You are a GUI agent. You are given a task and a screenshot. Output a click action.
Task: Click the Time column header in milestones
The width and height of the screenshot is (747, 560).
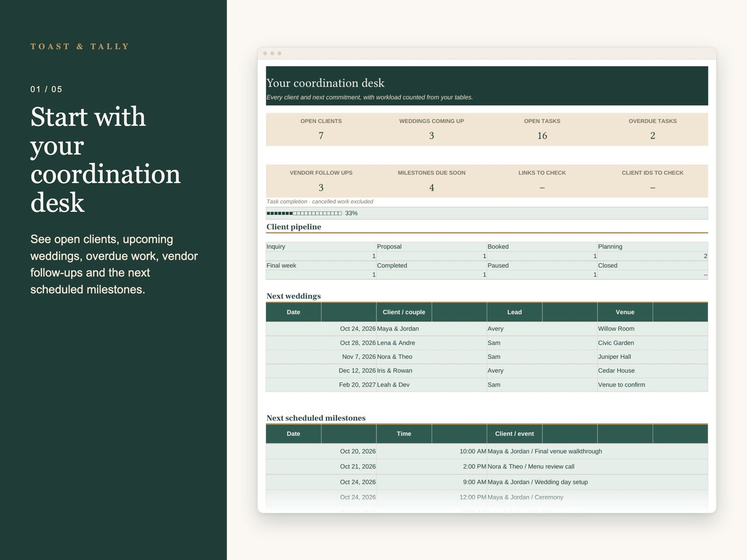(404, 434)
